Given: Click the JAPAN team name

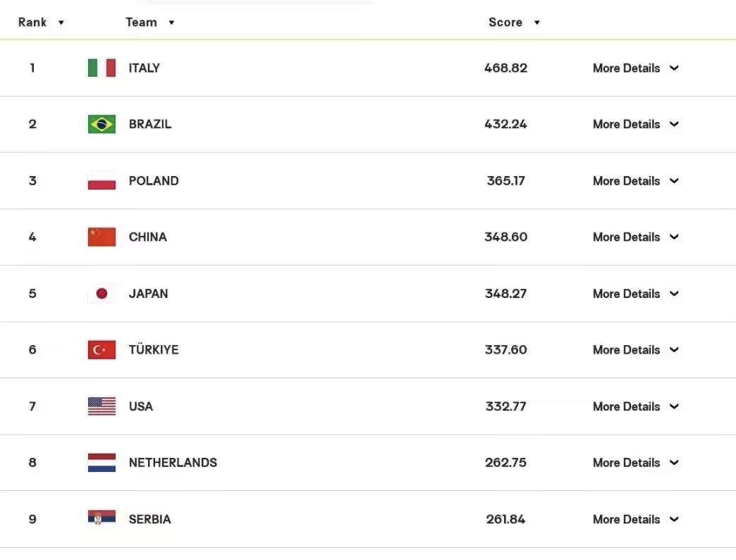Looking at the screenshot, I should coord(148,294).
